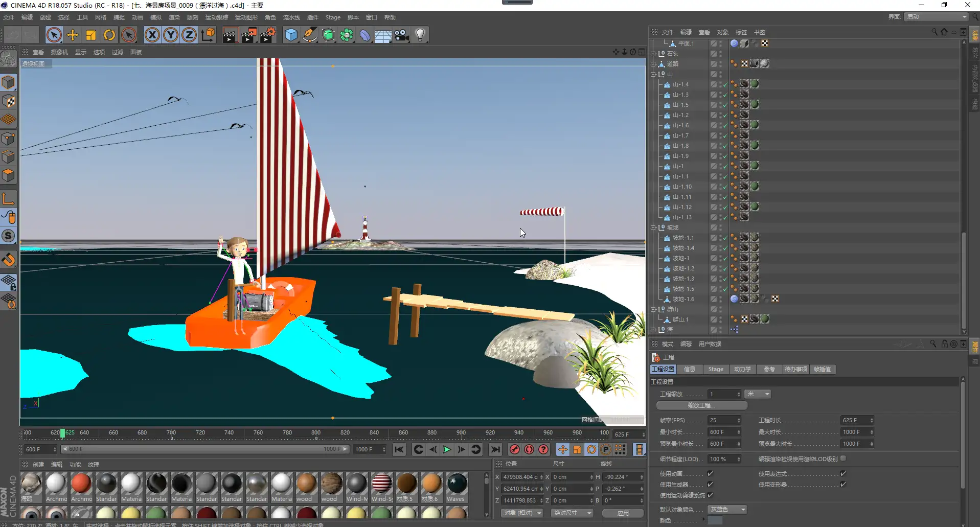Viewport: 980px width, 527px height.
Task: Toggle the 使用动画 checkbox
Action: click(710, 473)
